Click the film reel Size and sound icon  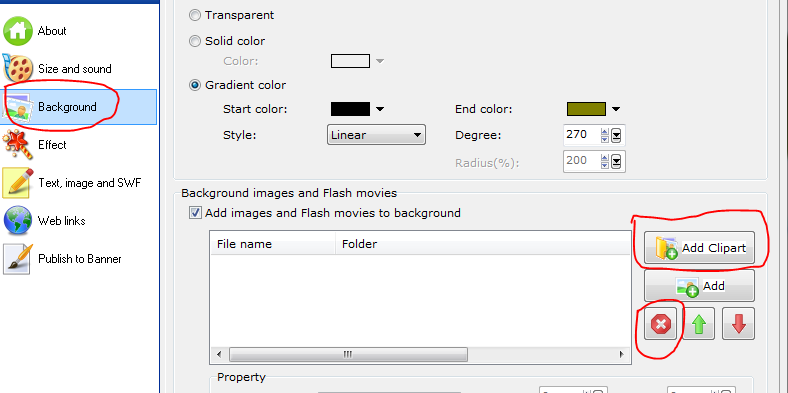pyautogui.click(x=18, y=68)
